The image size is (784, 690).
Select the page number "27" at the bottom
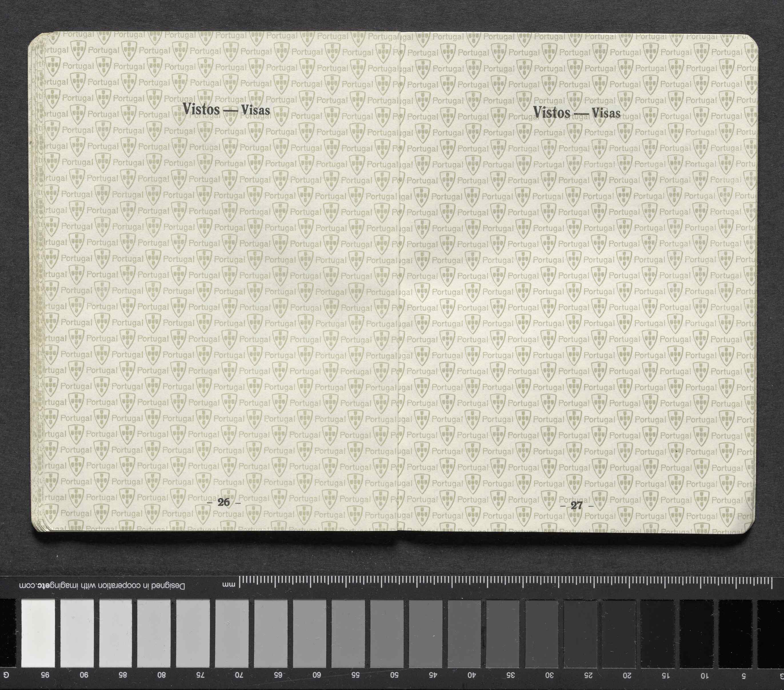tap(577, 505)
